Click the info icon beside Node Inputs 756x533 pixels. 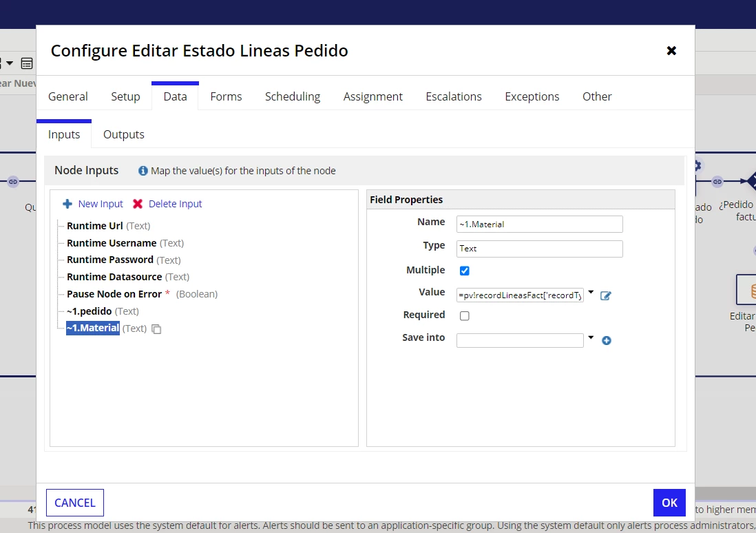(143, 171)
